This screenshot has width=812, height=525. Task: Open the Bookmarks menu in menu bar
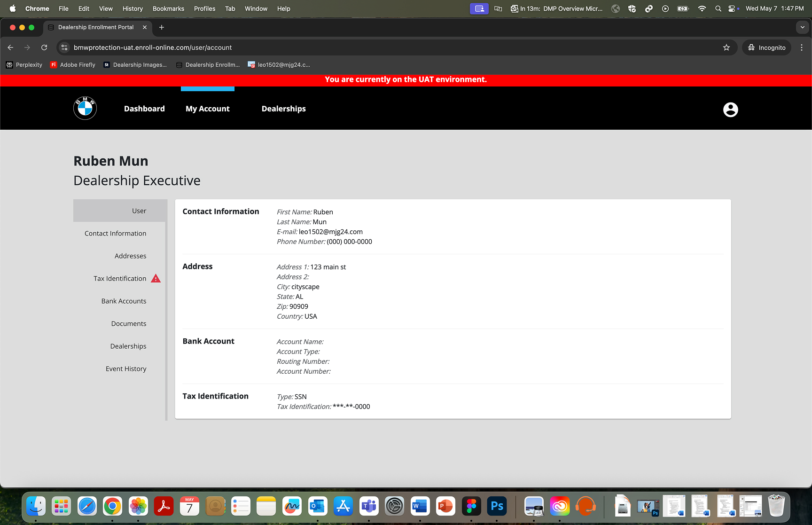[x=168, y=8]
